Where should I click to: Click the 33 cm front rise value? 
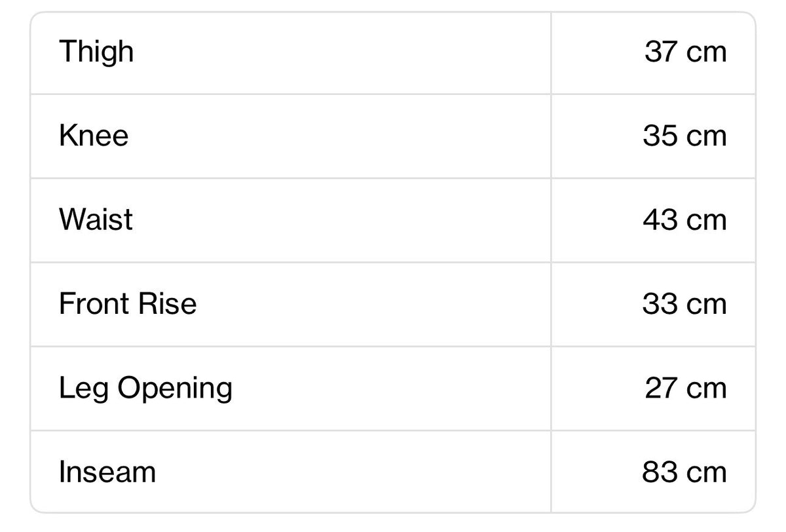[x=685, y=303]
